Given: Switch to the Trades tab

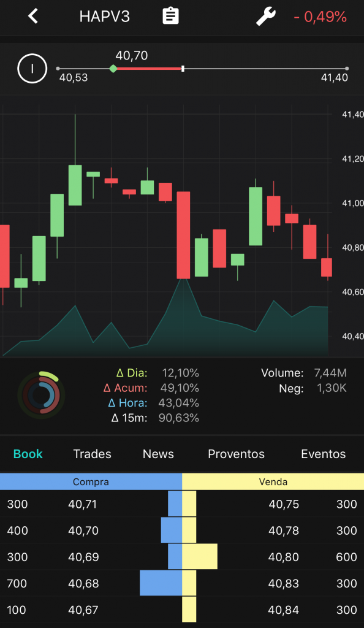Looking at the screenshot, I should [92, 454].
